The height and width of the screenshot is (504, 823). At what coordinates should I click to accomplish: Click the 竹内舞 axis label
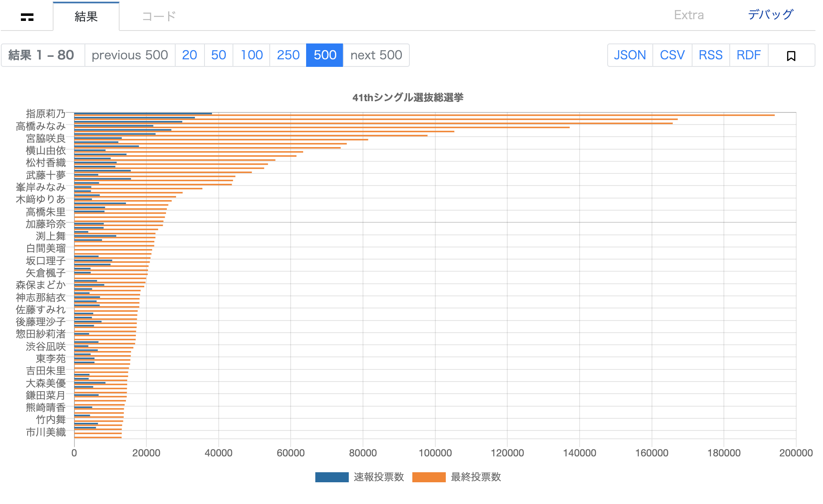(x=51, y=420)
